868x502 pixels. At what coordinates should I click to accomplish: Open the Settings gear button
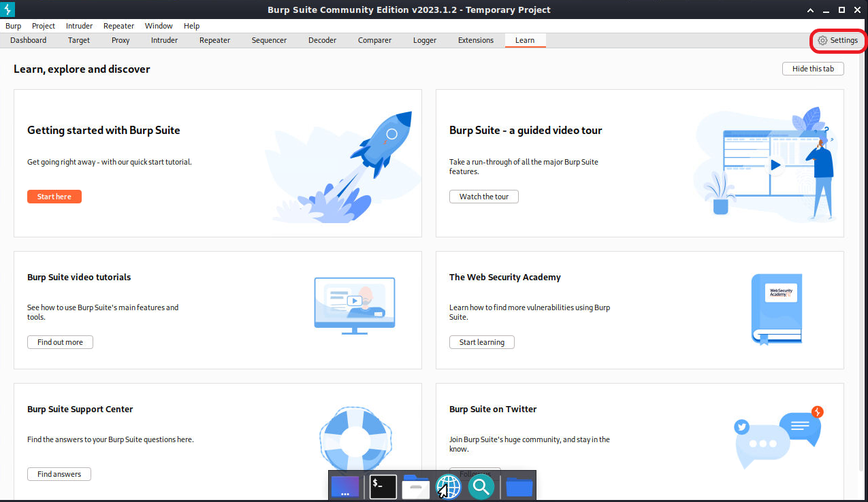[x=837, y=40]
